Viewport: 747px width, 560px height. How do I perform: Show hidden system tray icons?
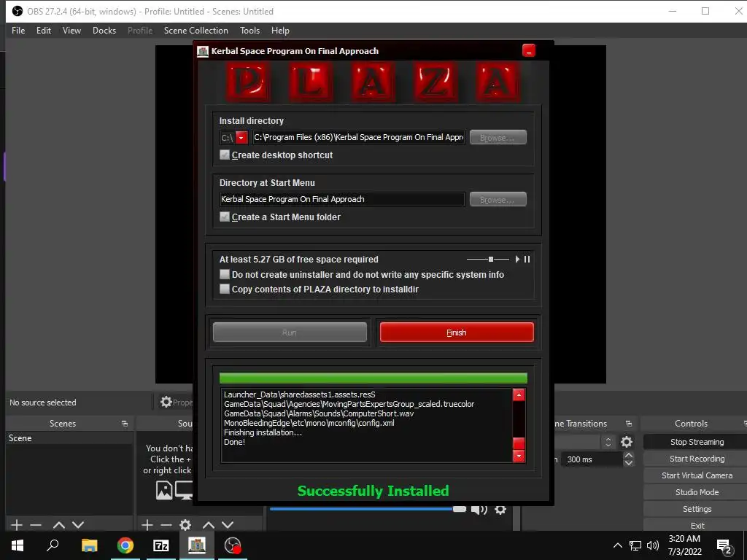click(x=617, y=545)
